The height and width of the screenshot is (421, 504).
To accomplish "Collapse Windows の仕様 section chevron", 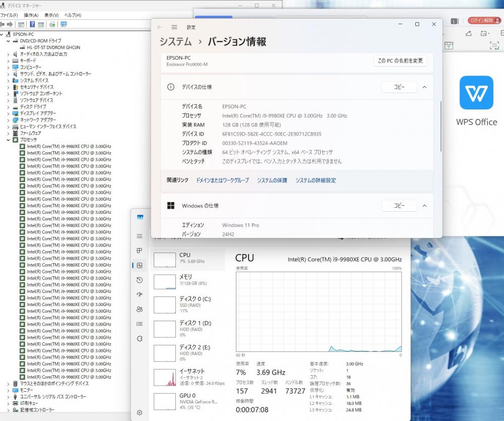I will coord(424,206).
